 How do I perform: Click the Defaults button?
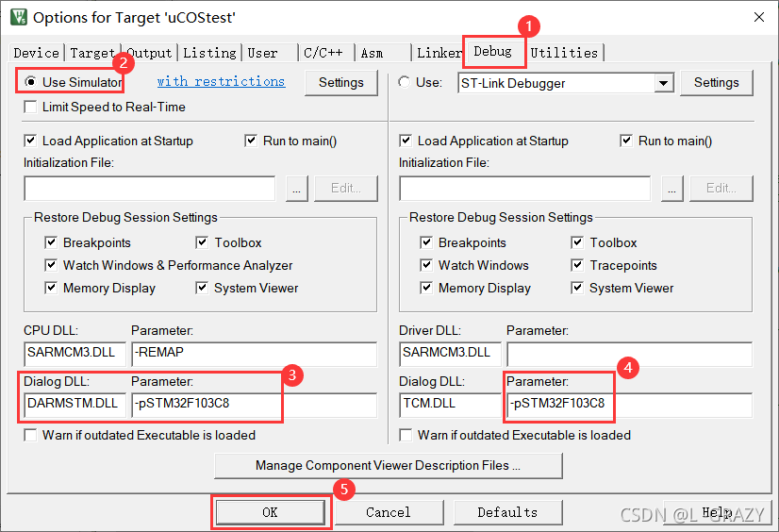click(x=507, y=512)
